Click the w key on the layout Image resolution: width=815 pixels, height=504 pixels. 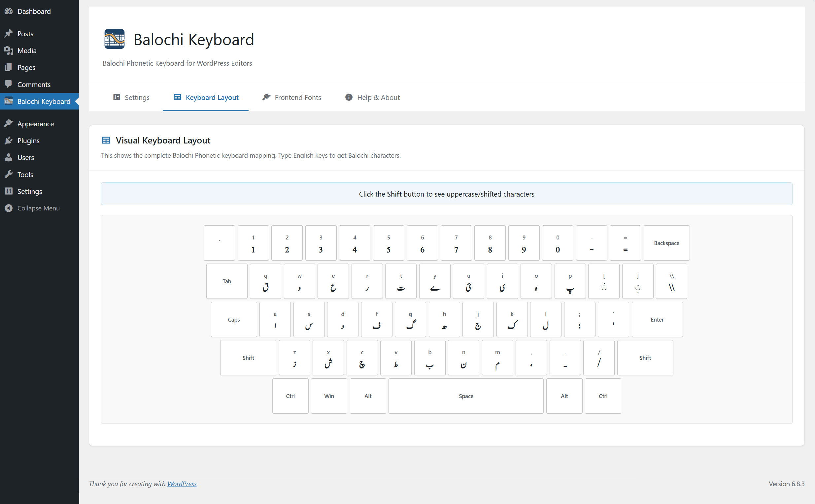coord(299,281)
